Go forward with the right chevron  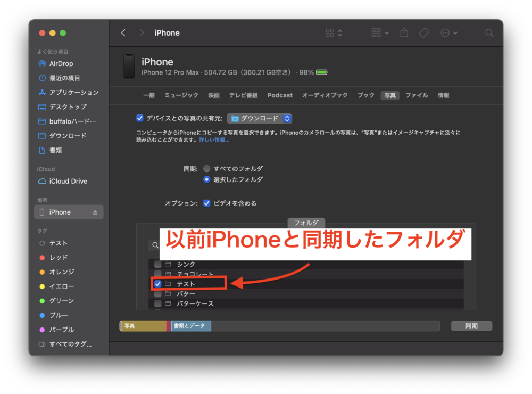[142, 33]
